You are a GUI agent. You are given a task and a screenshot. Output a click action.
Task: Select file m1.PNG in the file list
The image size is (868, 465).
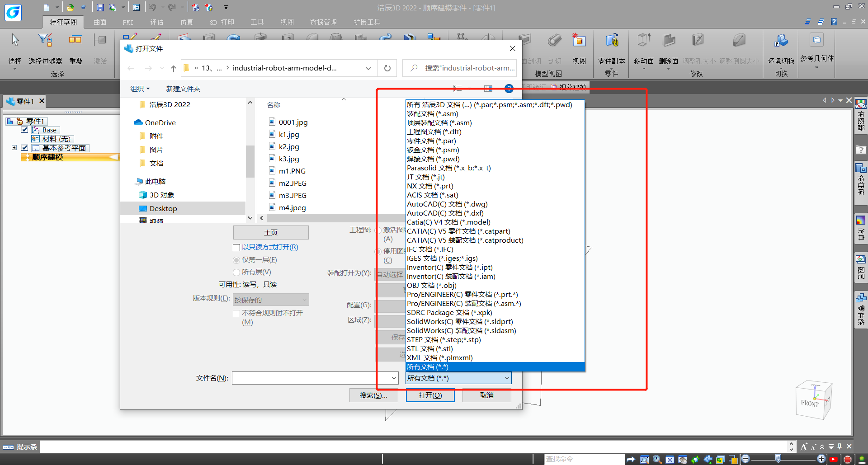tap(292, 171)
